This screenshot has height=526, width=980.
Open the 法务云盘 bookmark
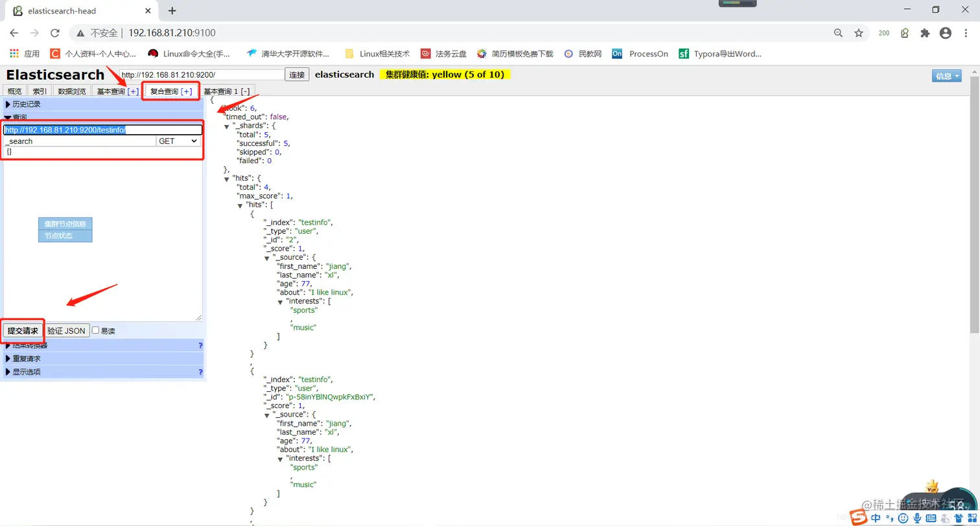[443, 54]
